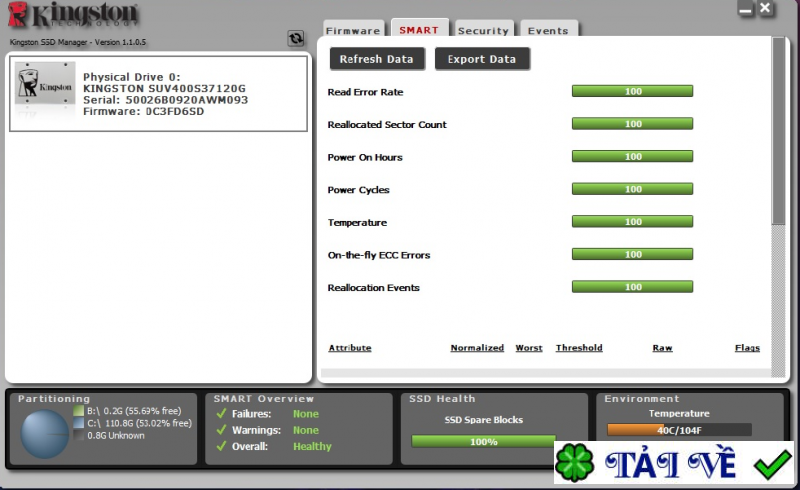Sort by the Normalized column header

tap(477, 348)
